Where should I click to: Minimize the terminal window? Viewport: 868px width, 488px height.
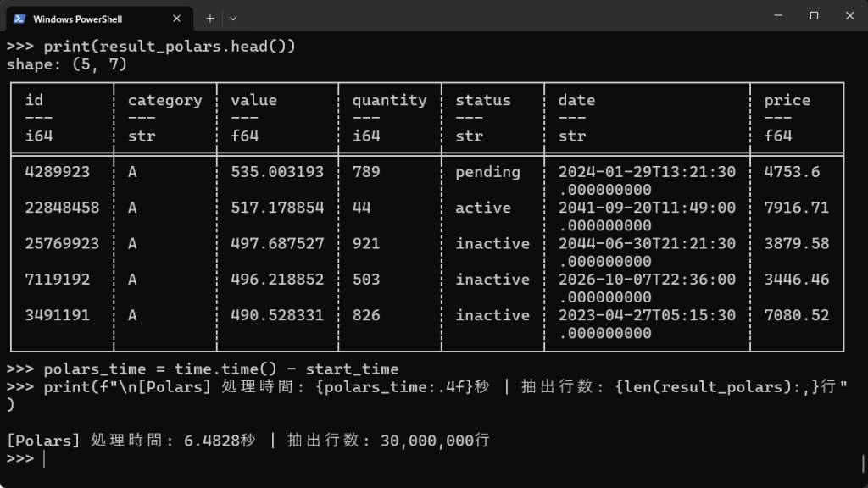tap(776, 15)
